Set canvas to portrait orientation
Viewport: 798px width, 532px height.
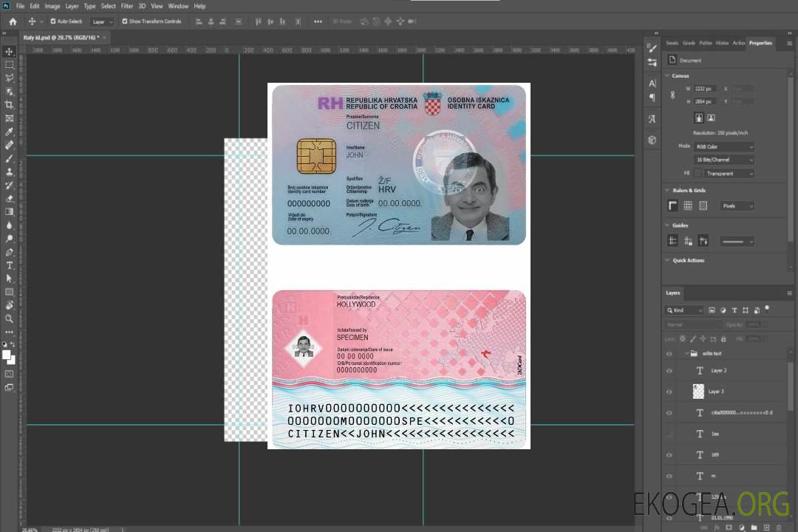tap(699, 118)
